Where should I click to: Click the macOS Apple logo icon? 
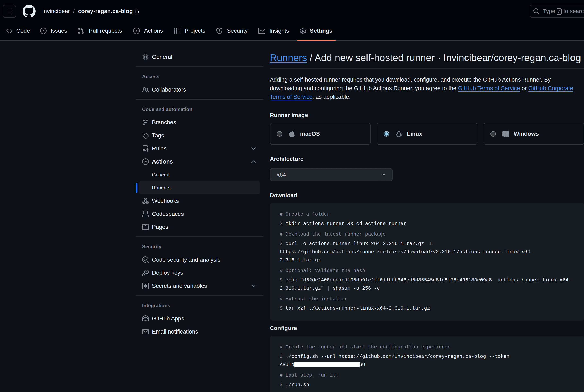(292, 134)
